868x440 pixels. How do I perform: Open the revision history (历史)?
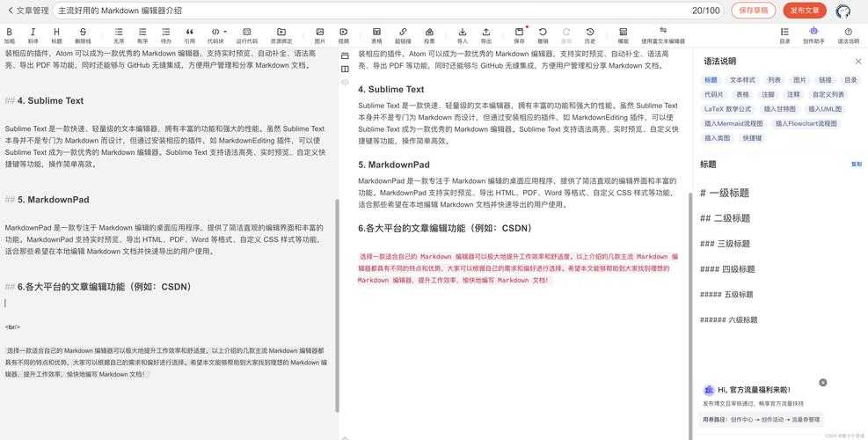590,35
